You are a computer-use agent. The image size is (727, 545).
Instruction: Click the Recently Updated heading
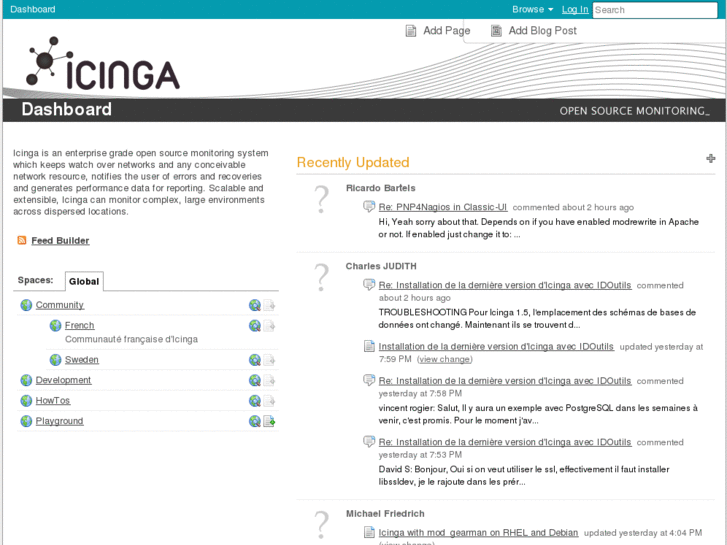pos(353,162)
